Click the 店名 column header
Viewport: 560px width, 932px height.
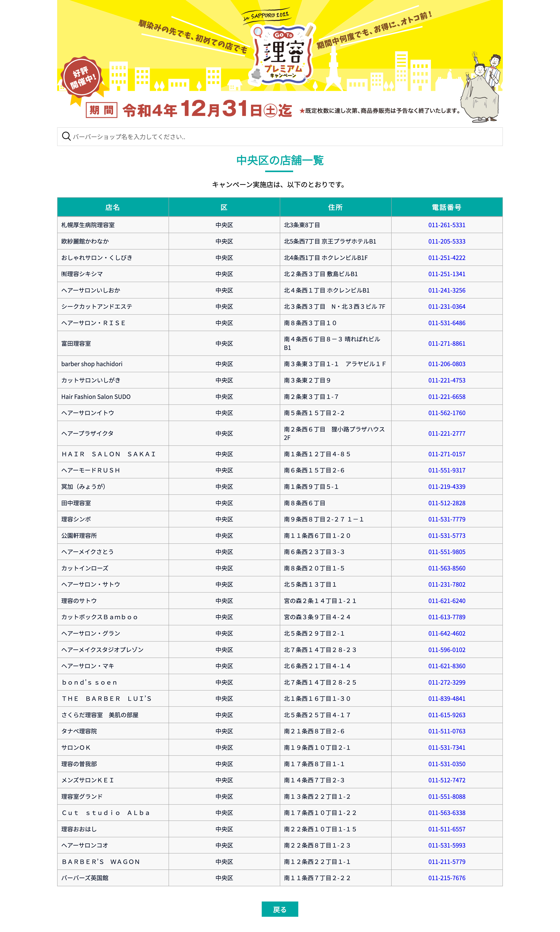(112, 207)
